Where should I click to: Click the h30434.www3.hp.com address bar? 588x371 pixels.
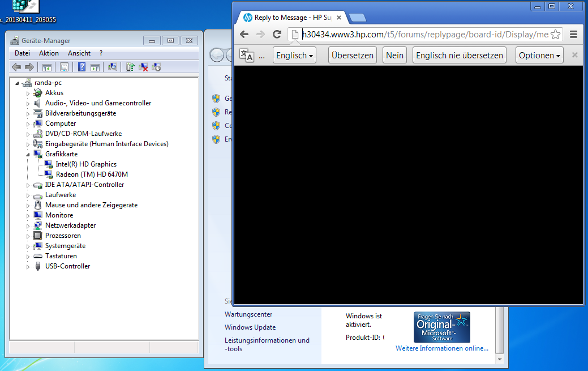425,35
